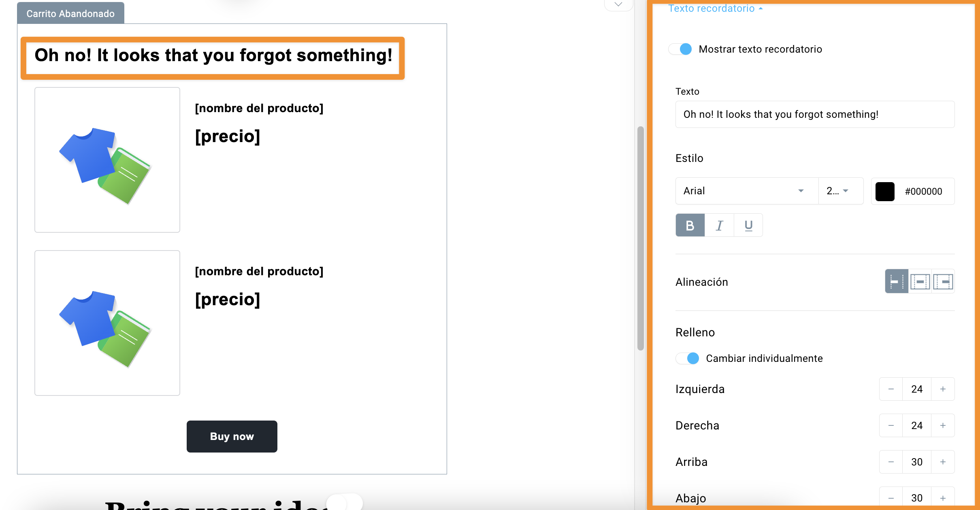Viewport: 980px width, 510px height.
Task: Open the black #000000 color swatch
Action: [x=885, y=191]
